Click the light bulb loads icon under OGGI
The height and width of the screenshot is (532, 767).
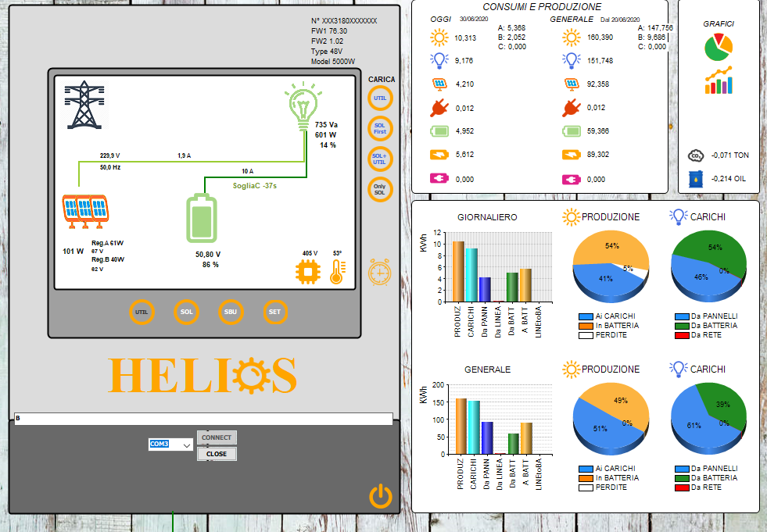click(x=439, y=61)
